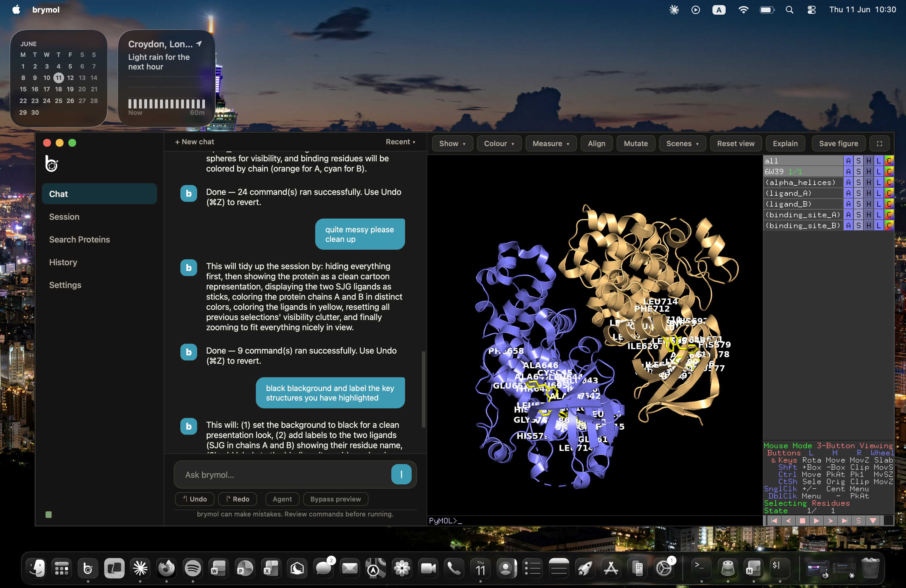Open the Action menu for alpha_helices
Screen dimensions: 906x588
click(848, 182)
